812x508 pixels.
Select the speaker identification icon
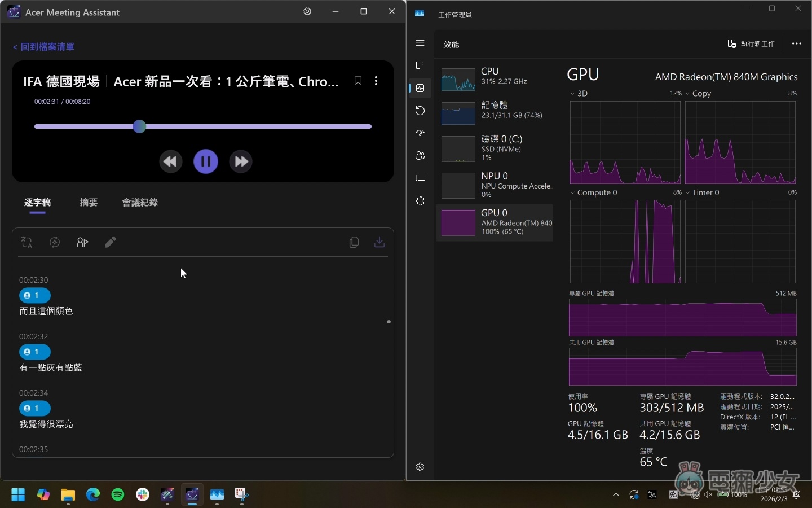[82, 242]
